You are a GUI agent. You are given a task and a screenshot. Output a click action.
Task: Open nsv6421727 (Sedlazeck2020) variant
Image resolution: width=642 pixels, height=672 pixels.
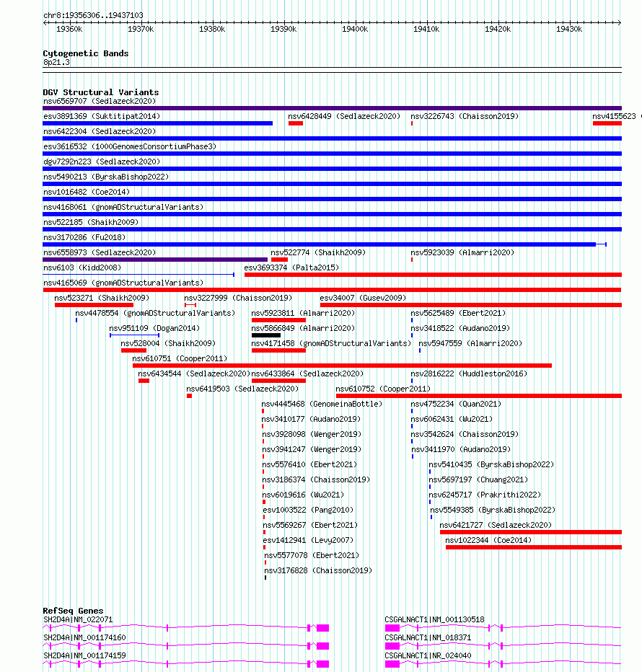(x=496, y=525)
